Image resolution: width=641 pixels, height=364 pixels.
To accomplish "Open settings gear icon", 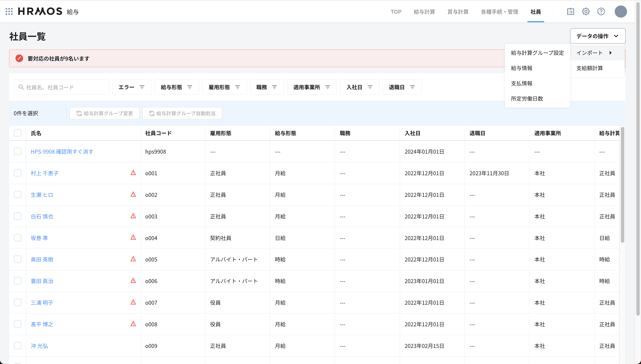I will coord(586,11).
